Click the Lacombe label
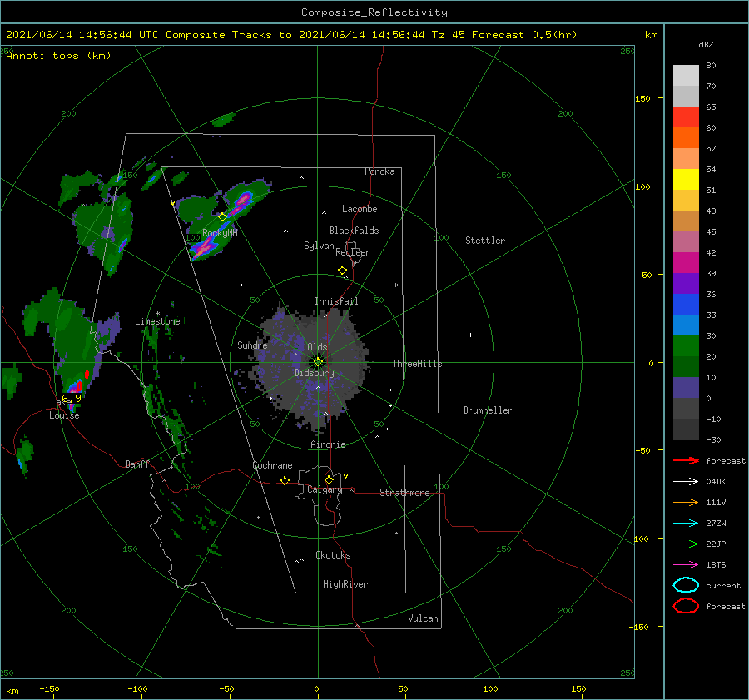 tap(360, 209)
